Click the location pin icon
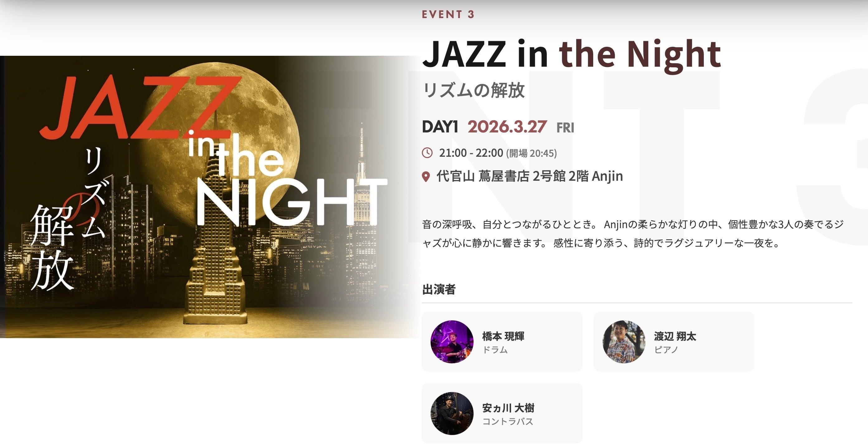This screenshot has width=868, height=445. (x=426, y=177)
